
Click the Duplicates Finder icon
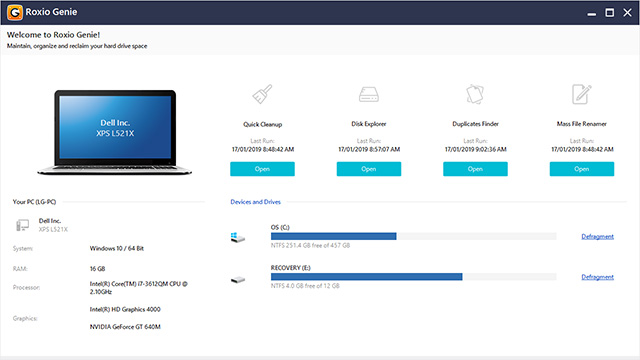pyautogui.click(x=475, y=94)
